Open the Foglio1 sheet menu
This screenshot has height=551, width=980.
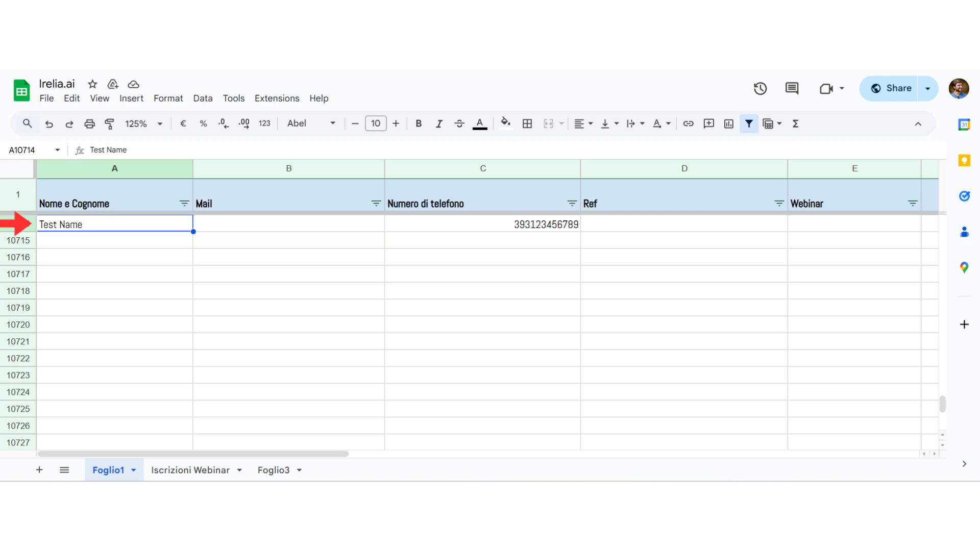tap(134, 470)
